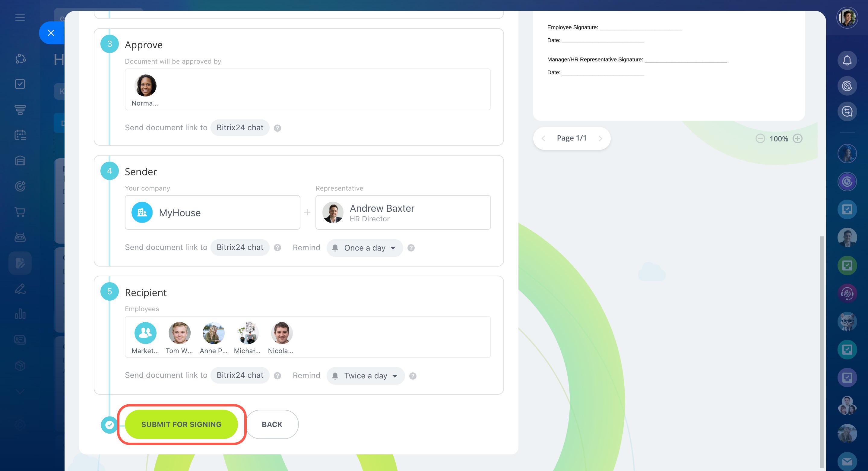Click Bitrix24 chat in Sender section
Image resolution: width=868 pixels, height=471 pixels.
pos(240,247)
